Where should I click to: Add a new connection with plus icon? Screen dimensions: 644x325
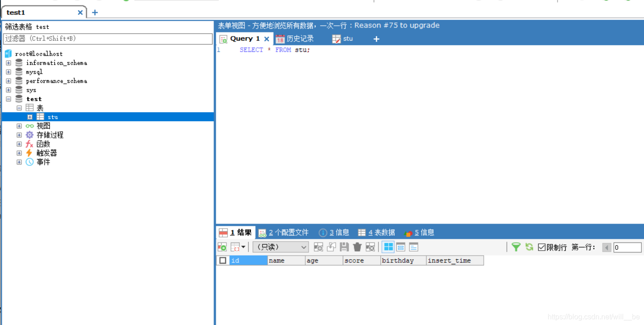[x=95, y=13]
